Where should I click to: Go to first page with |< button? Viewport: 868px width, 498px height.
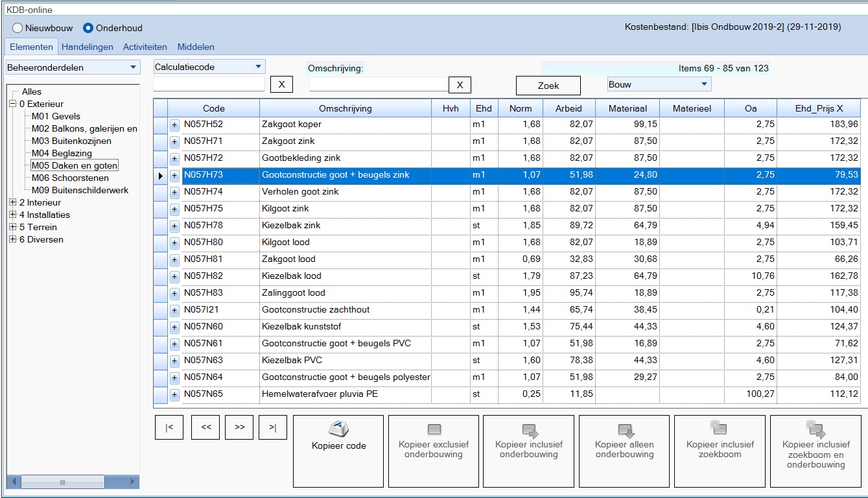point(169,427)
